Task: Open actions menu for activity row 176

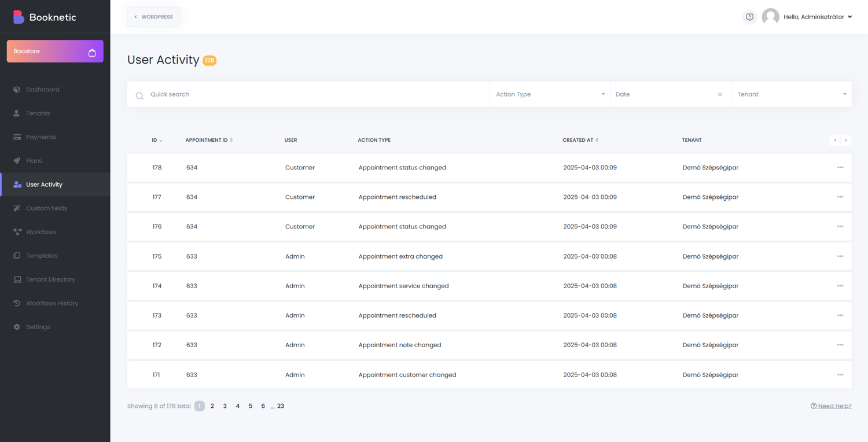Action: click(840, 227)
